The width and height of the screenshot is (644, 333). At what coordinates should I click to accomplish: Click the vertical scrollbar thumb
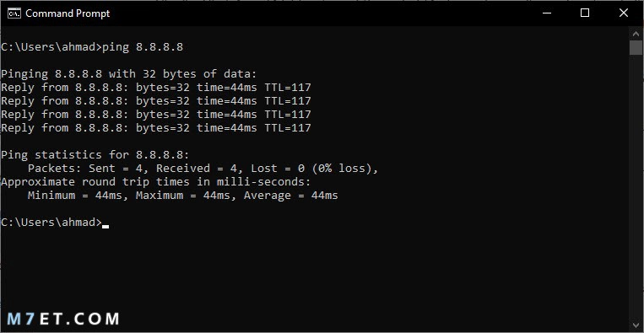pos(635,47)
